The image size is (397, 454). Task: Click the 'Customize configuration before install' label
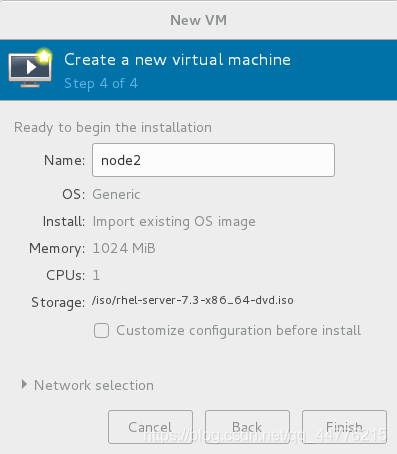[238, 331]
